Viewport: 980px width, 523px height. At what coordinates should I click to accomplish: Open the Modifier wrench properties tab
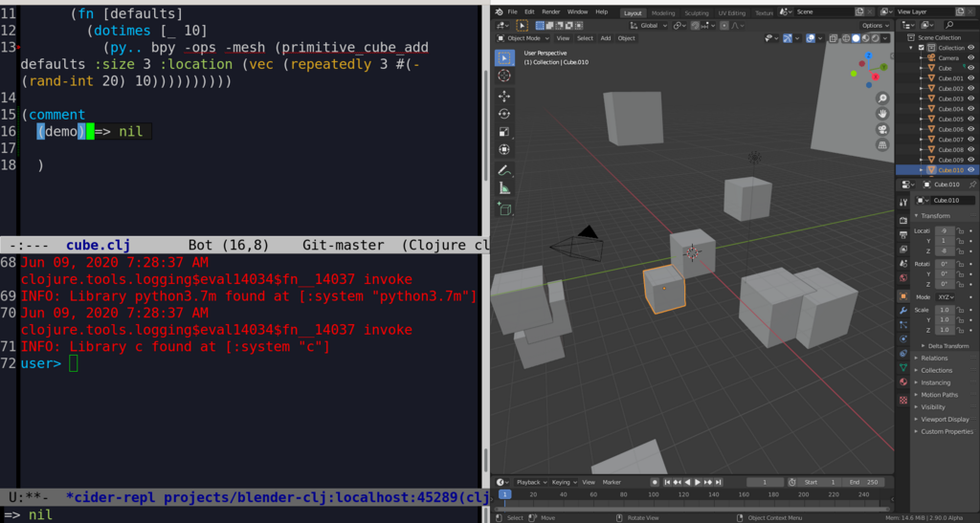pos(903,310)
